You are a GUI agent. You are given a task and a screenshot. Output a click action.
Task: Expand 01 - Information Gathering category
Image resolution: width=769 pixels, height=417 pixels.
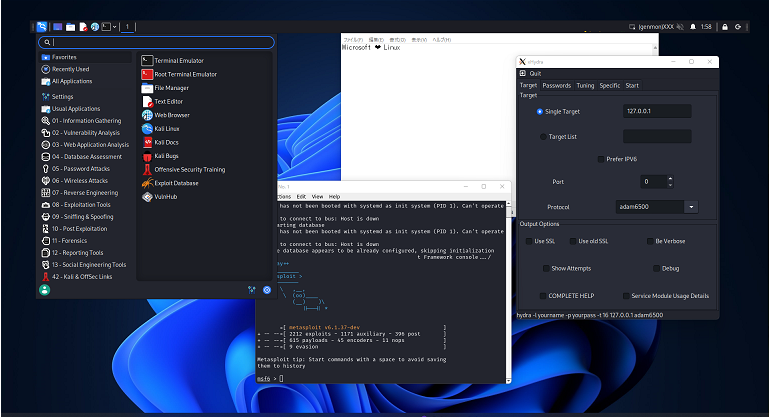86,121
